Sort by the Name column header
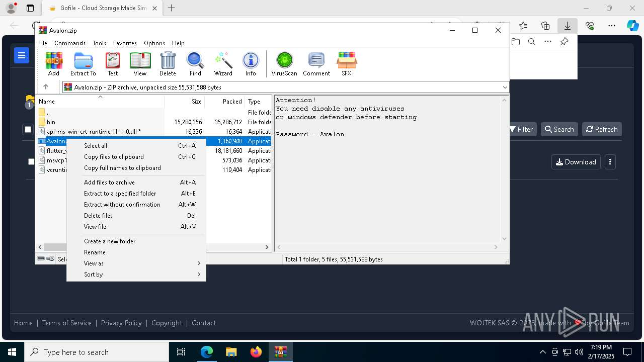The height and width of the screenshot is (362, 644). (101, 102)
